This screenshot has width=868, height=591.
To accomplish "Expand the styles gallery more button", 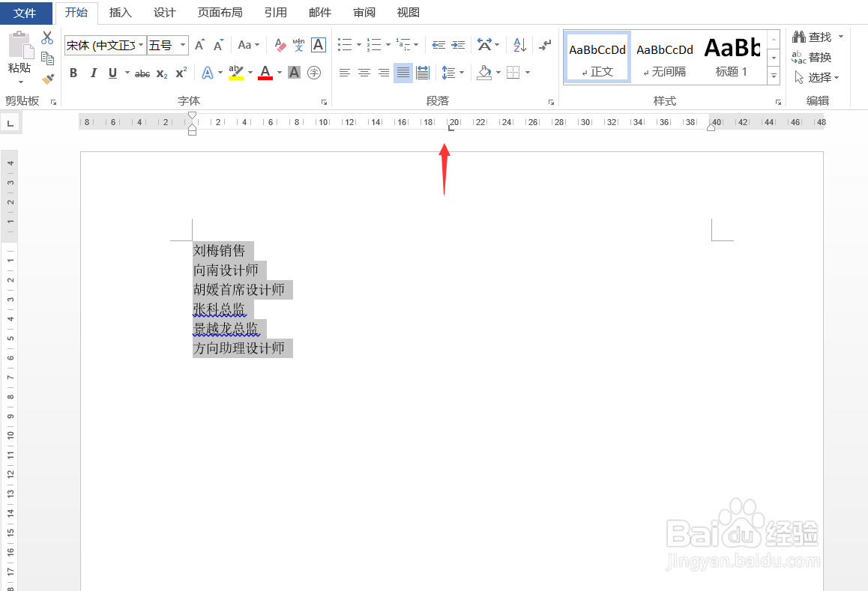I will (x=774, y=76).
